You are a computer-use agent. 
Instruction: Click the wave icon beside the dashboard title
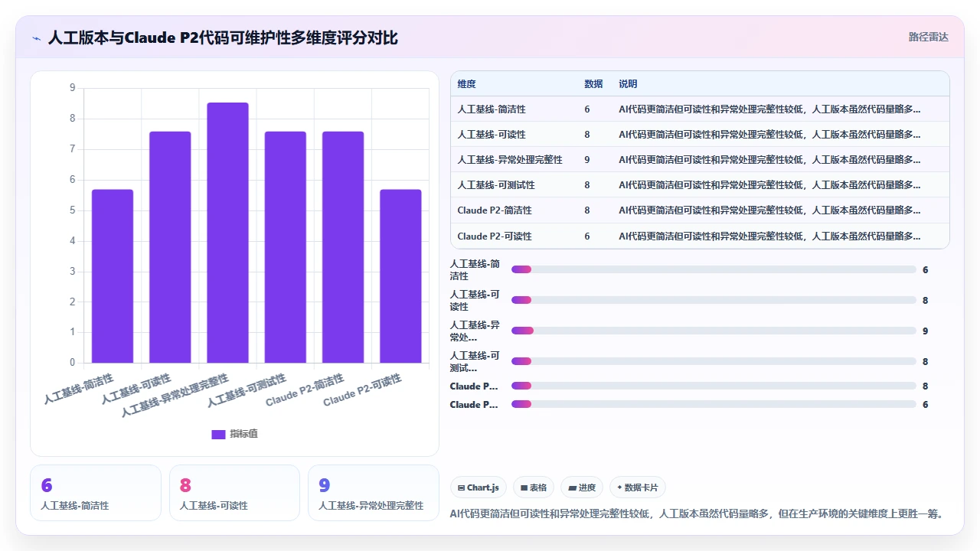36,37
